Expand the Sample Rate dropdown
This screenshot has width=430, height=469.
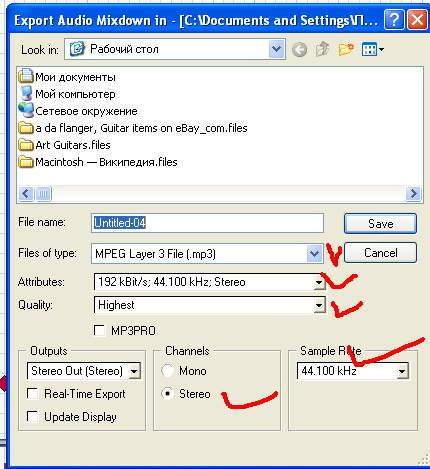pos(402,371)
